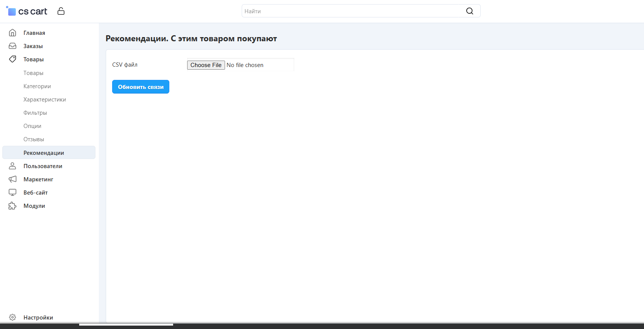Screen dimensions: 644x329
Task: Click the megaphone icon for Маркетинг
Action: coord(13,179)
